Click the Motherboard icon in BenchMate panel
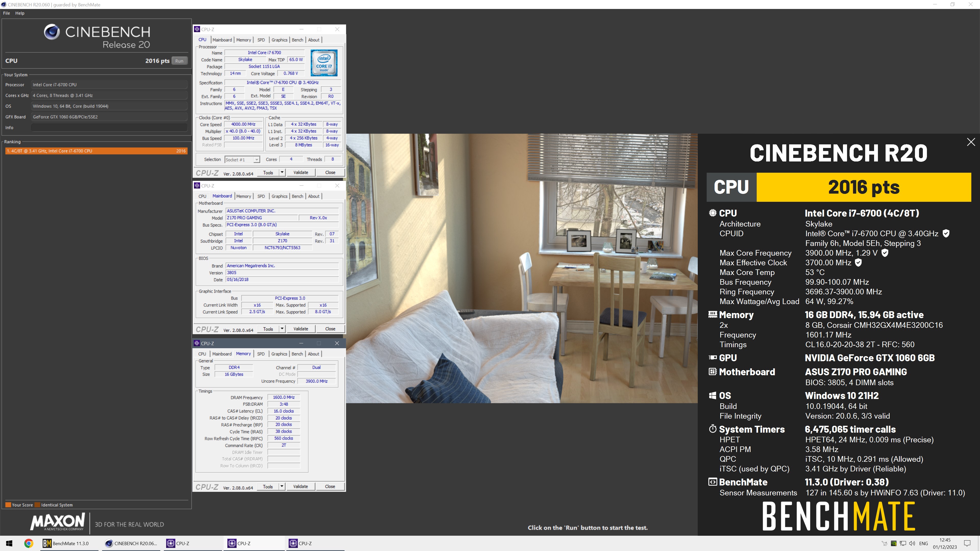980x551 pixels. (713, 371)
